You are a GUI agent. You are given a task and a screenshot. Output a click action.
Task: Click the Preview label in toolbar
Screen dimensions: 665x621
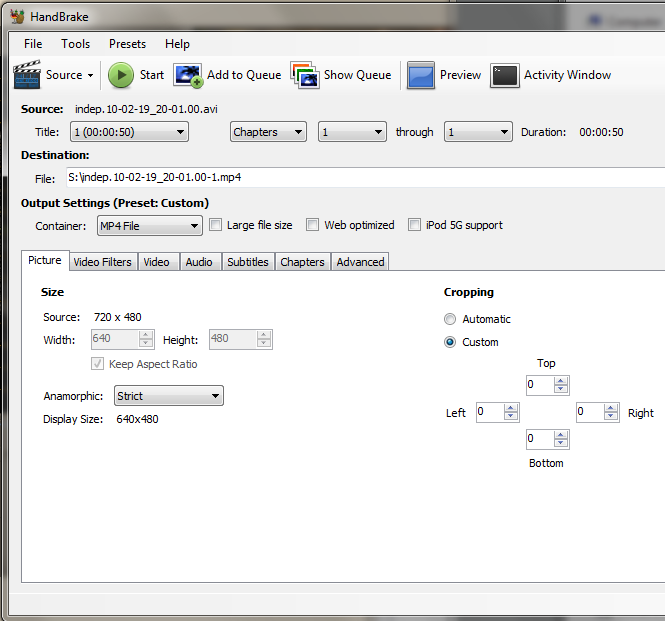(x=460, y=75)
